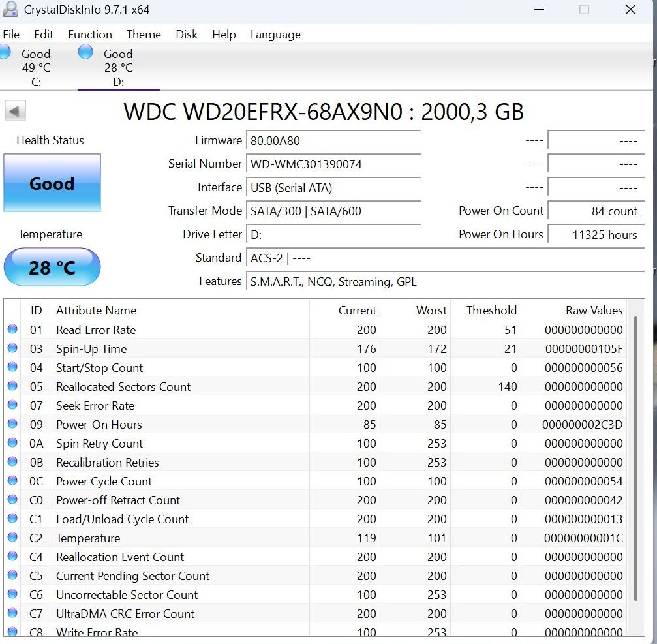Click the attribute list vertical scrollbar
657x644 pixels.
click(x=635, y=457)
